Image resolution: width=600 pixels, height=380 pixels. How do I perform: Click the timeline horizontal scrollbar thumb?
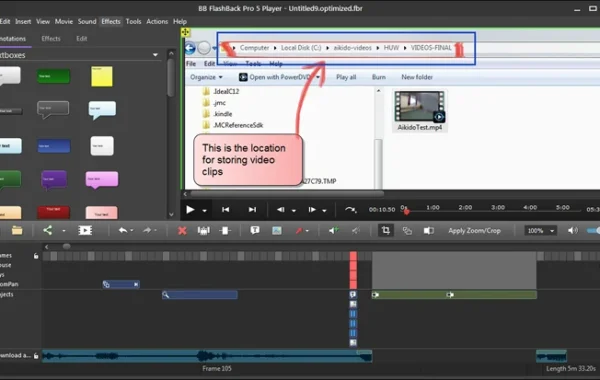click(x=67, y=246)
